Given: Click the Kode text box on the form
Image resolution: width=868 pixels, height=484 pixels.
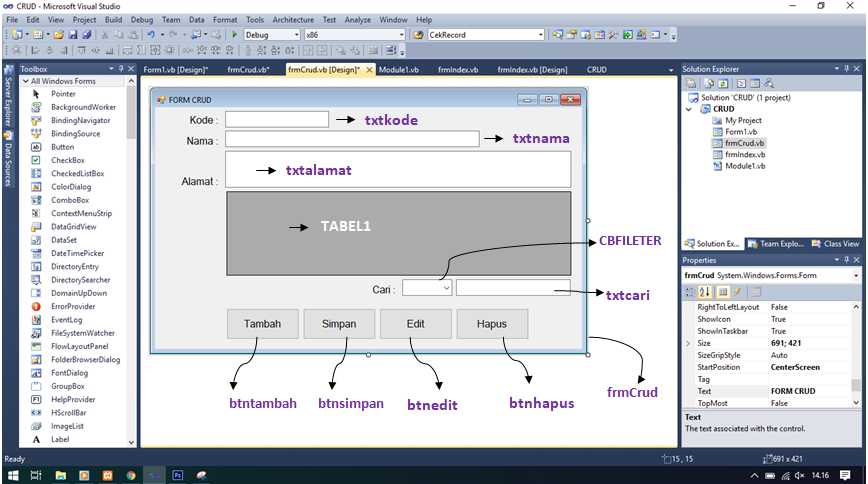Looking at the screenshot, I should pyautogui.click(x=277, y=120).
